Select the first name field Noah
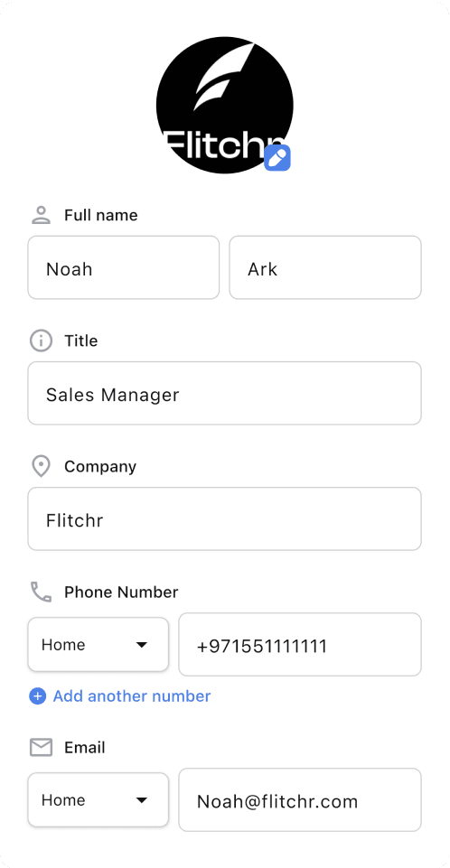This screenshot has width=450, height=868. [124, 267]
